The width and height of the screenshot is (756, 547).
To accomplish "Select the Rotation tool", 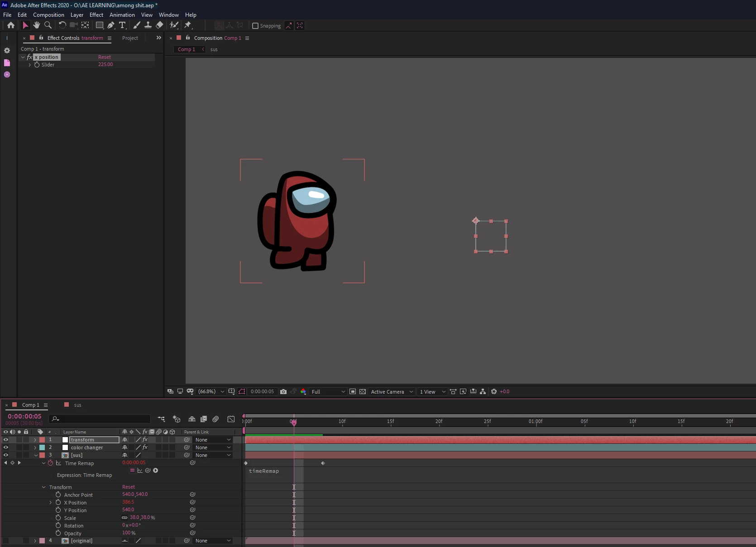I will [x=62, y=25].
